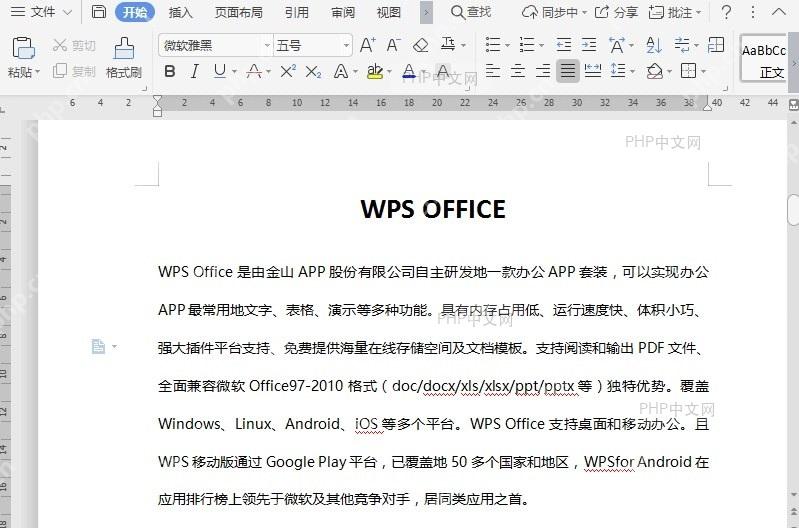Expand underline style dropdown arrow
799x528 pixels.
[x=234, y=72]
